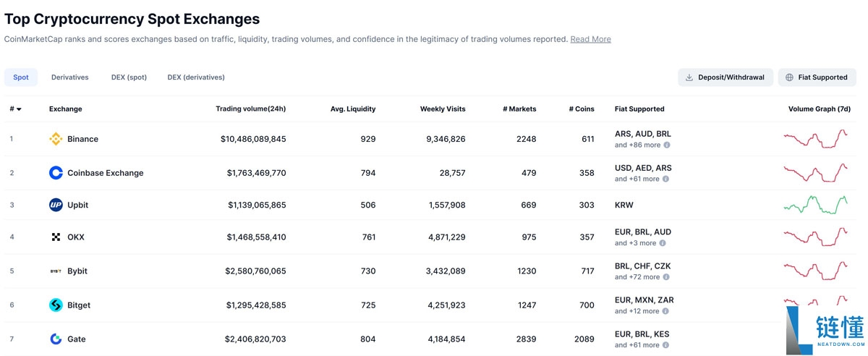This screenshot has width=868, height=356.
Task: Switch to the Derivatives tab
Action: point(70,77)
